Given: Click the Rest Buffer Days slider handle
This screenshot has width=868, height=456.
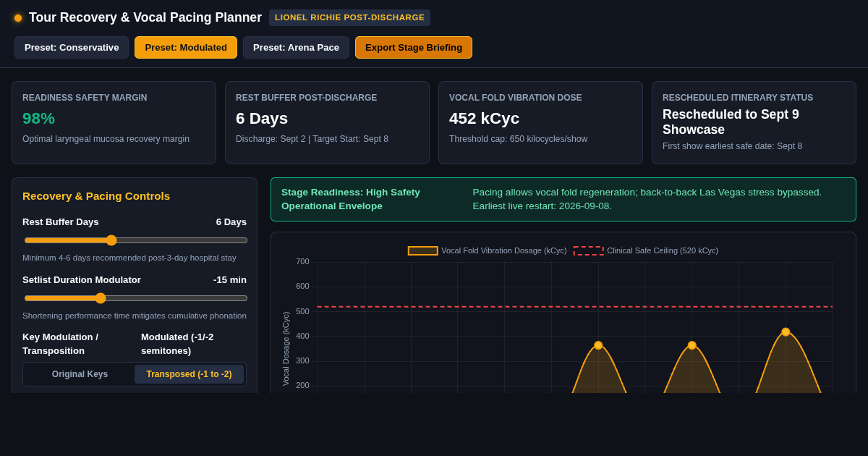Looking at the screenshot, I should 111,240.
